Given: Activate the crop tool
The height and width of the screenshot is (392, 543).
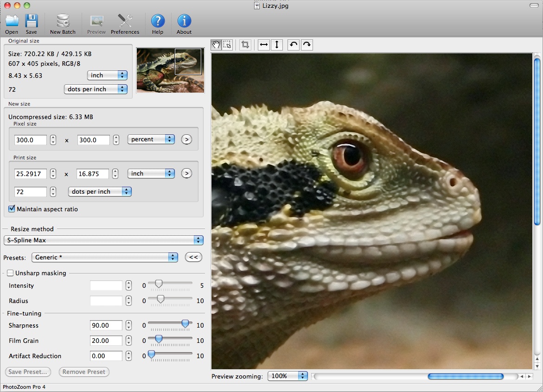Looking at the screenshot, I should (x=245, y=44).
